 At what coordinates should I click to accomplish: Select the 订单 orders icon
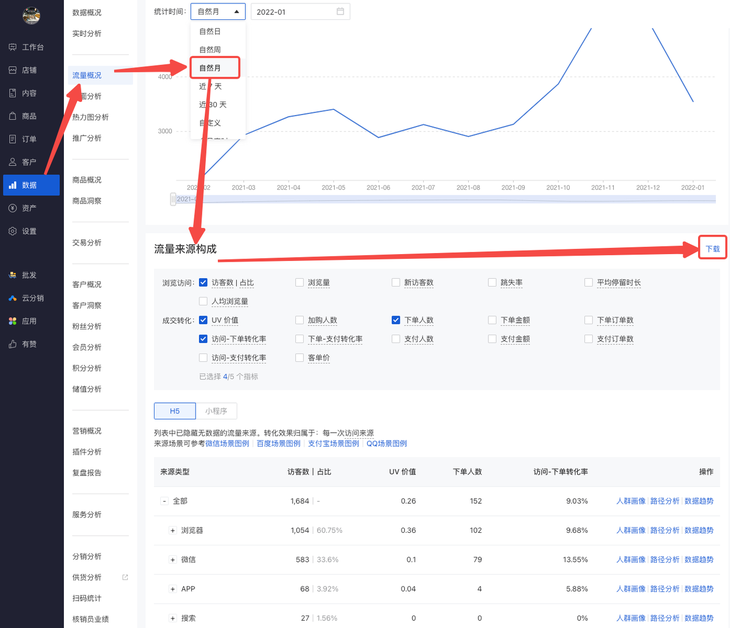click(13, 139)
